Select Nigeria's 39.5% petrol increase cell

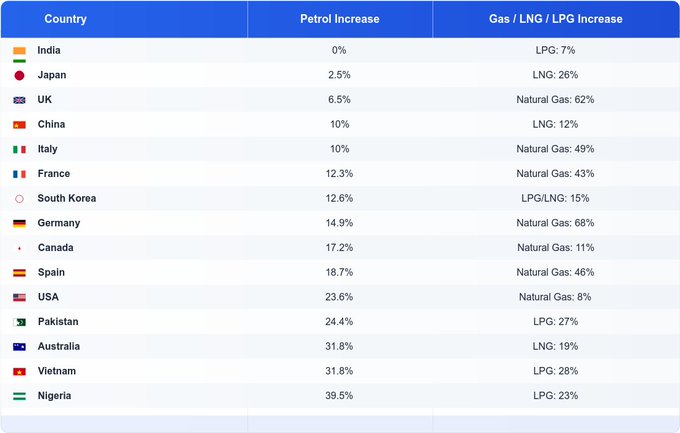tap(340, 396)
